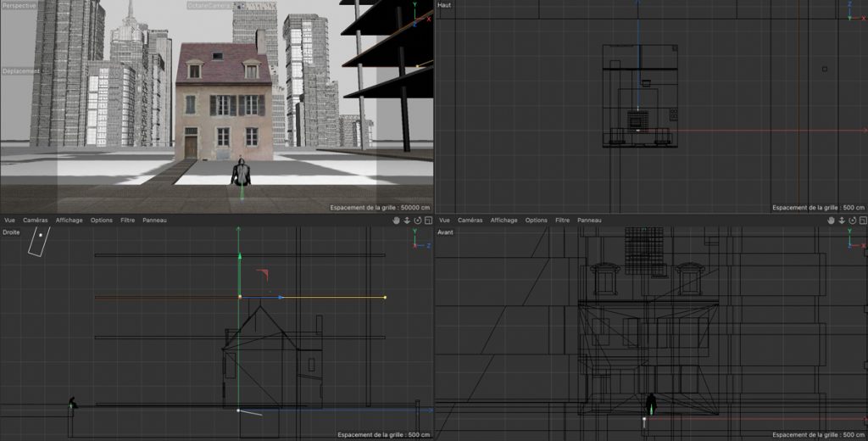Open Filtre menu of the Droite viewport

(128, 220)
